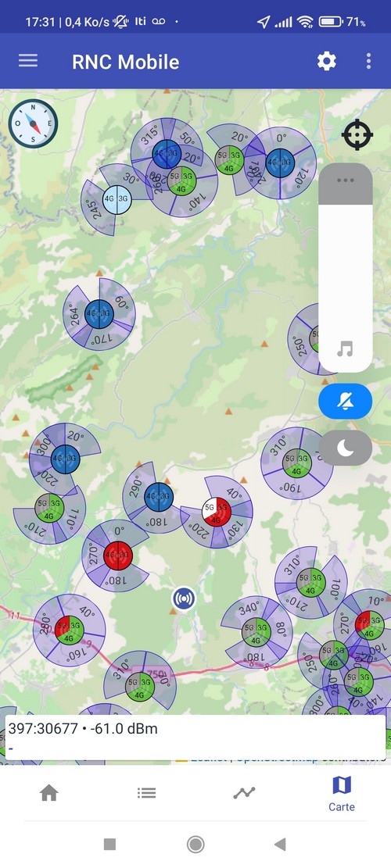Tap the battery indicator in status bar
Viewport: 391px width, 868px height.
331,22
